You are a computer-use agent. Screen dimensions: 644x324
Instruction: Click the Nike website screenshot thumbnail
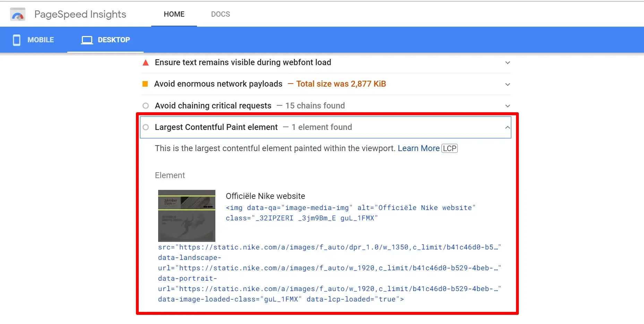click(187, 216)
